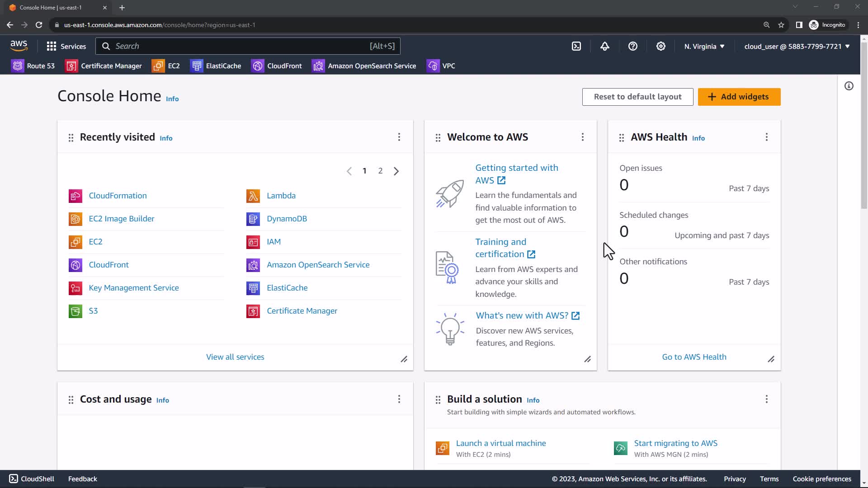Expand the cloud_user account dropdown
Screen dimensions: 868x488
(x=797, y=46)
